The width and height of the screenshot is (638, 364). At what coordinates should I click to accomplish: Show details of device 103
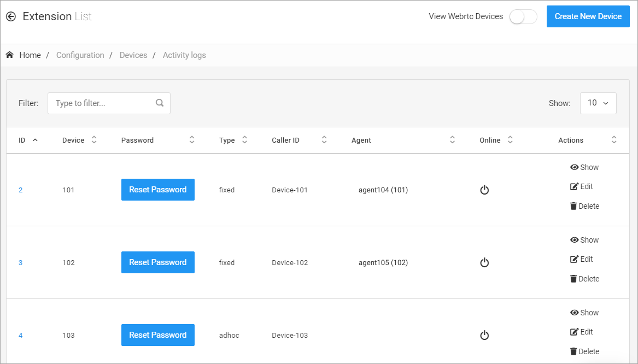[584, 313]
